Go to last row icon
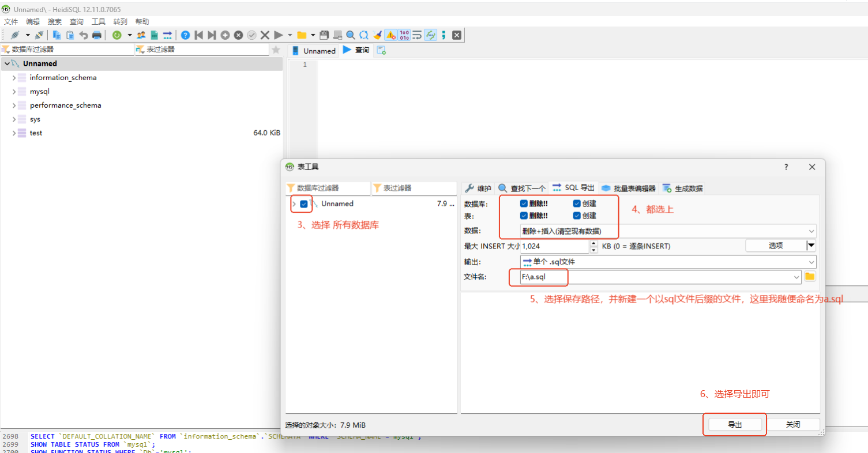The image size is (868, 453). (x=212, y=35)
